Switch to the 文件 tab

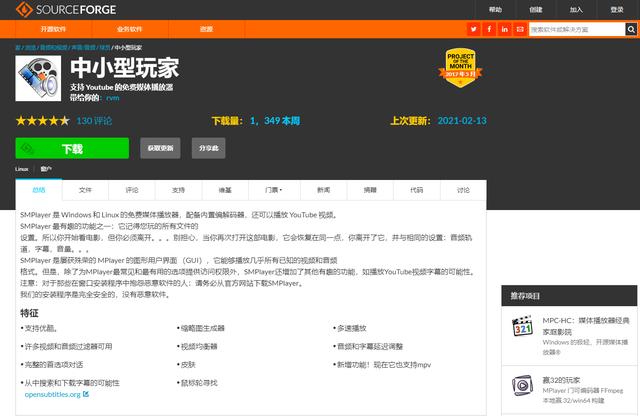point(85,190)
